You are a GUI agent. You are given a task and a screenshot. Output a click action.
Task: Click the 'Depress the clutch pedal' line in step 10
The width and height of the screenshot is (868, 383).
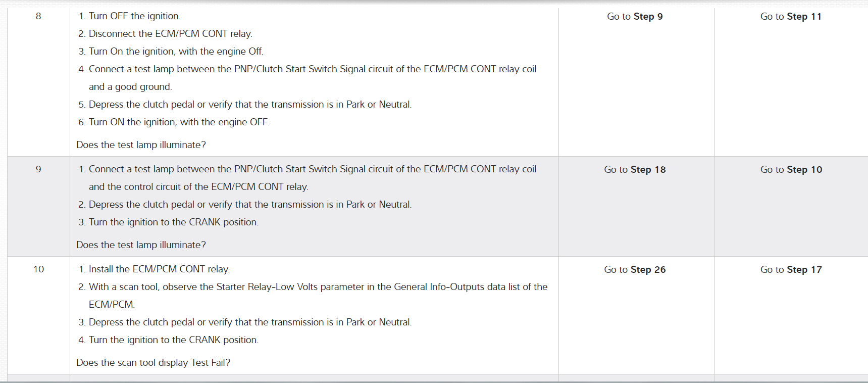pos(250,322)
